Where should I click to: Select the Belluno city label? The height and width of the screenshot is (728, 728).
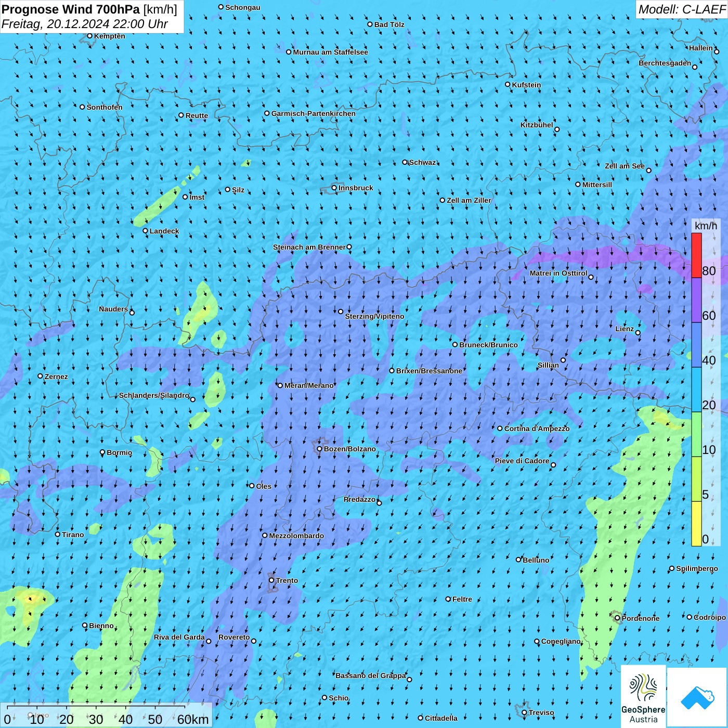tap(536, 560)
